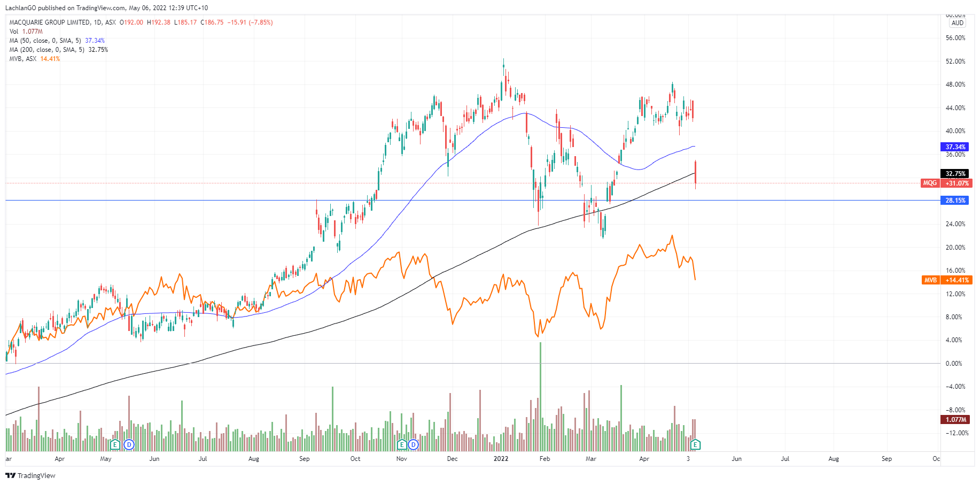Screen dimensions: 980x485
Task: Click the 44.00% price axis label
Action: pyautogui.click(x=955, y=108)
